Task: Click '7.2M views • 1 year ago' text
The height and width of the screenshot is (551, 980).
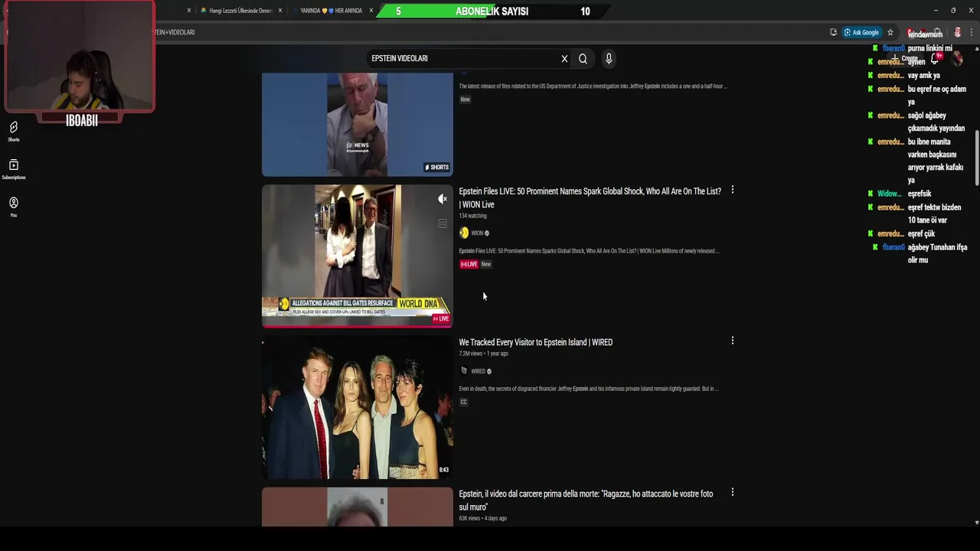Action: 483,354
